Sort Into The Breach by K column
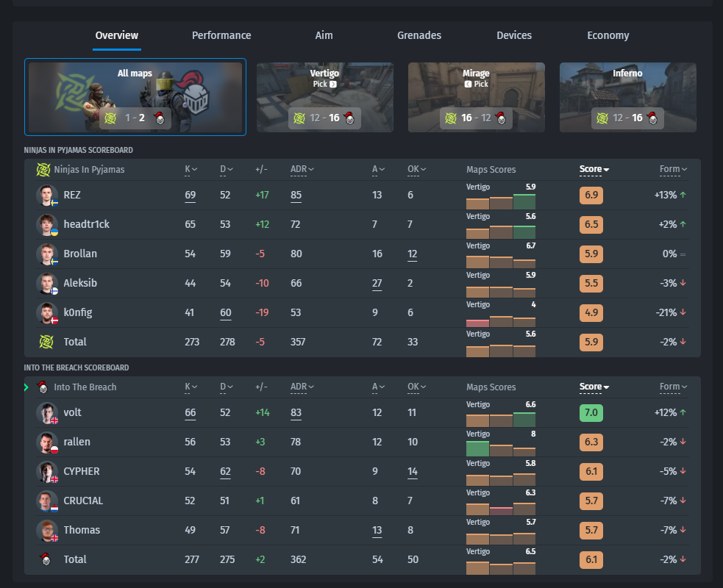Image resolution: width=723 pixels, height=588 pixels. [x=191, y=387]
